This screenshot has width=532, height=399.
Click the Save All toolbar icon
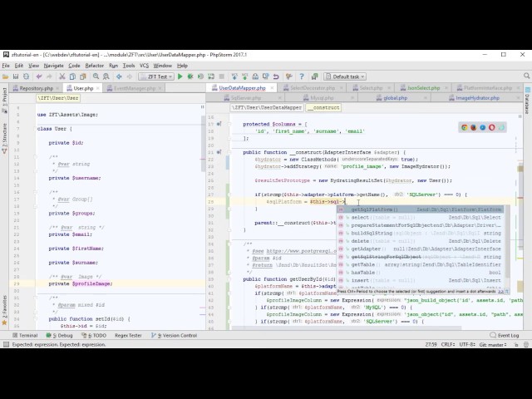(x=16, y=76)
